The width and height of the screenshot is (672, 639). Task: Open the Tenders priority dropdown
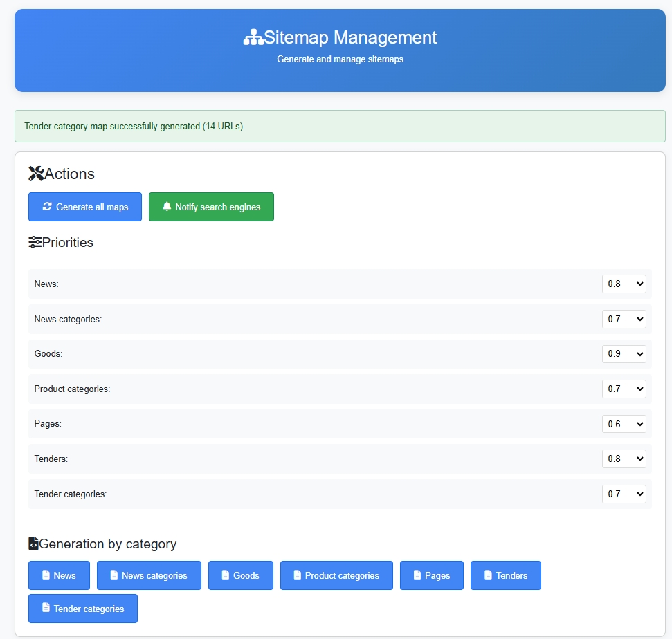click(x=624, y=459)
